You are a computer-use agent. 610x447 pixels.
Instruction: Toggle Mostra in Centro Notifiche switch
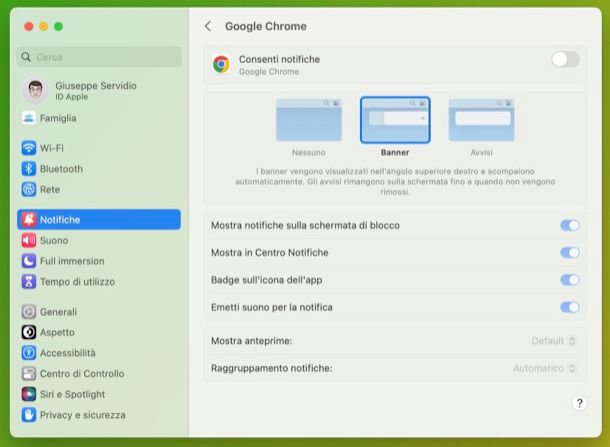pos(570,252)
